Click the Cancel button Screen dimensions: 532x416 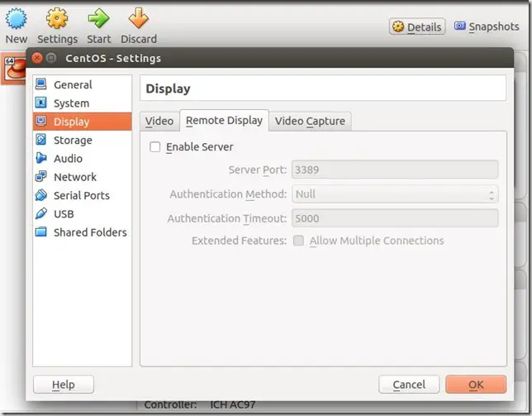click(x=409, y=385)
